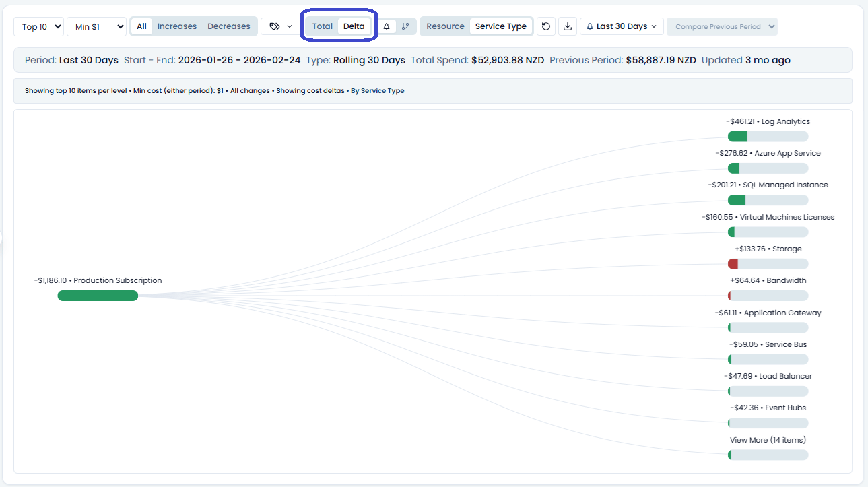868x487 pixels.
Task: Select the Service Type grouping button
Action: pyautogui.click(x=501, y=26)
